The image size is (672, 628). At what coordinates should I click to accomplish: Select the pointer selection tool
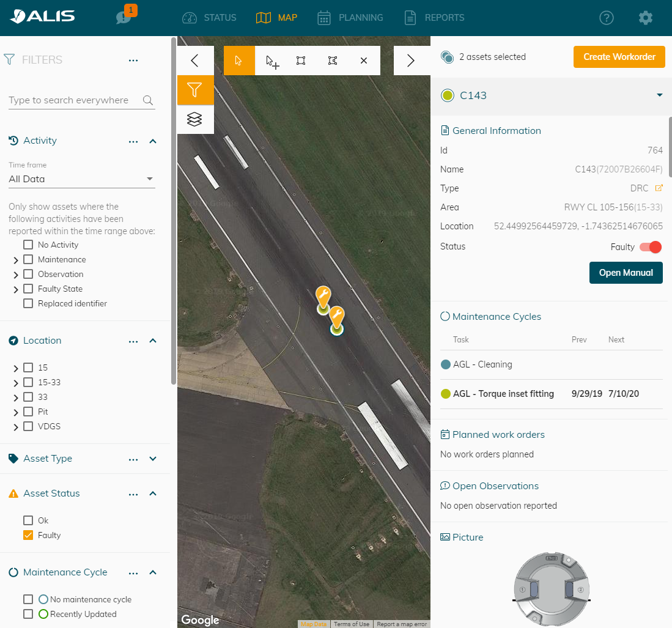tap(239, 61)
